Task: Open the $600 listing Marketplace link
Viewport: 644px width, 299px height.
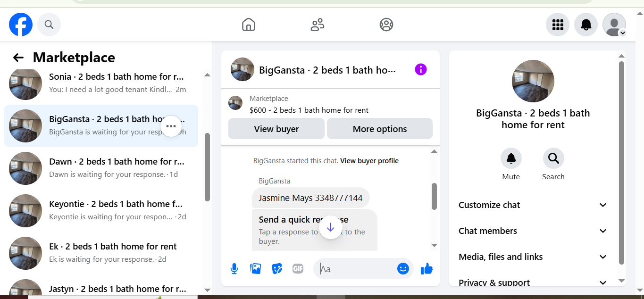Action: click(309, 110)
